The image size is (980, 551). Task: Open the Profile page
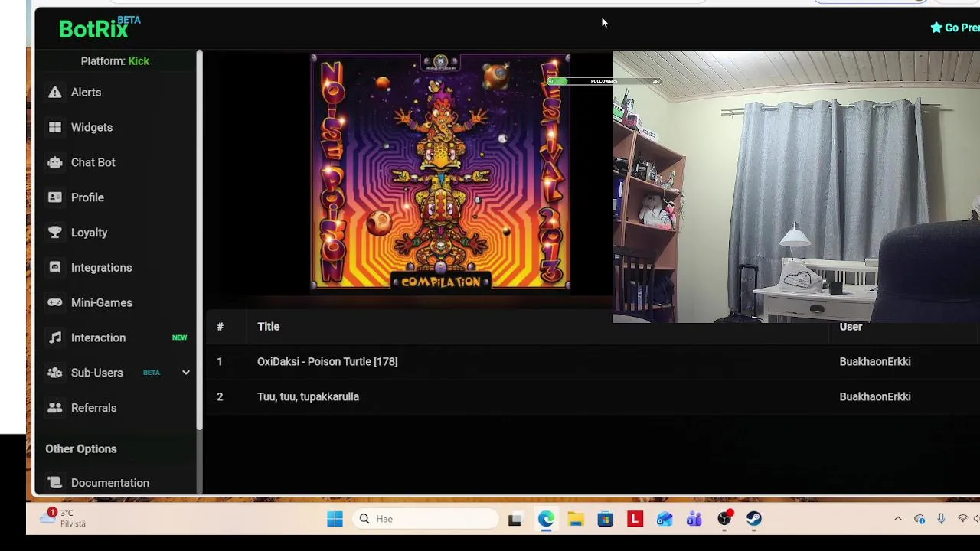[x=87, y=197]
